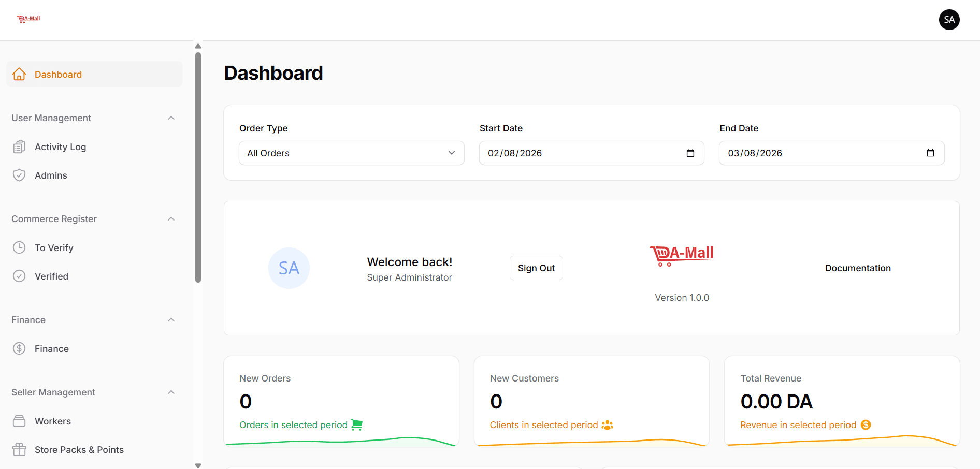The width and height of the screenshot is (980, 469).
Task: Click the Finance dollar coin icon
Action: coord(19,348)
